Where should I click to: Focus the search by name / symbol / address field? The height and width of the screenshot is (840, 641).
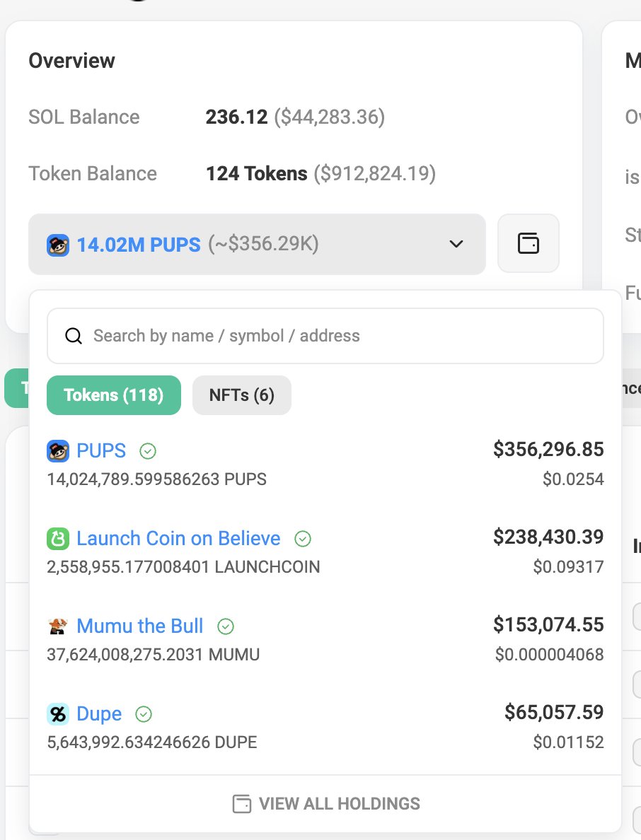coord(325,336)
